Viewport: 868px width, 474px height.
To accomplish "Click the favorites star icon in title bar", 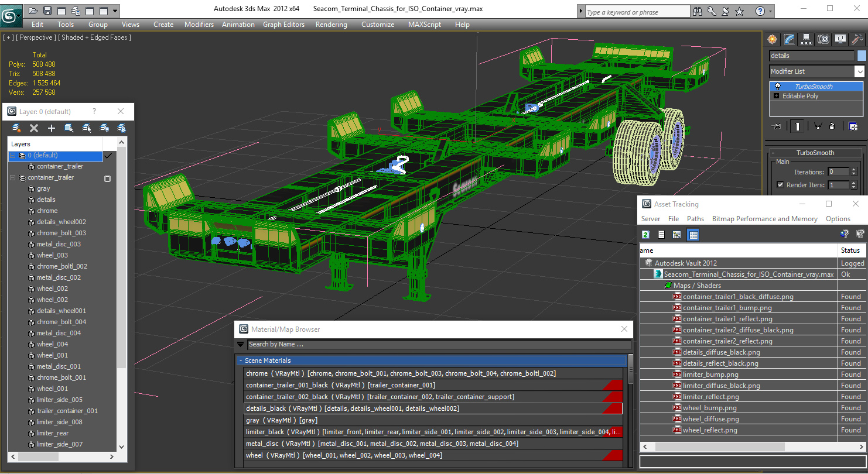I will 740,11.
